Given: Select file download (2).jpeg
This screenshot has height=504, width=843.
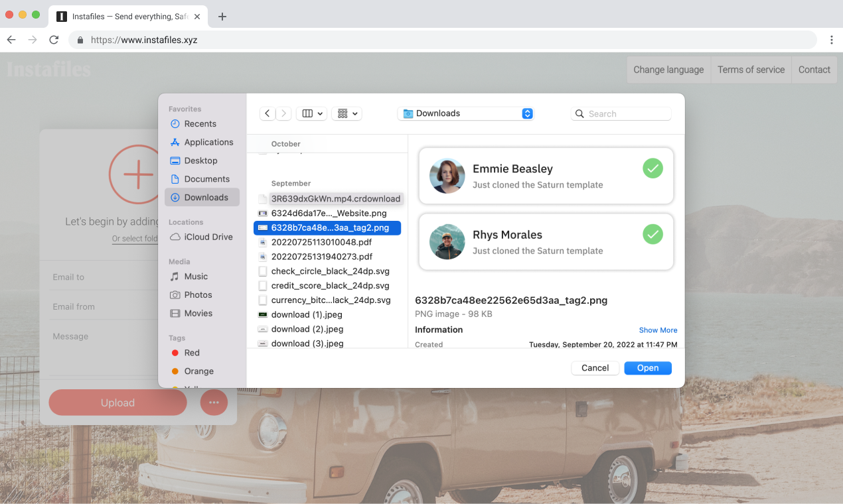Looking at the screenshot, I should point(327,329).
